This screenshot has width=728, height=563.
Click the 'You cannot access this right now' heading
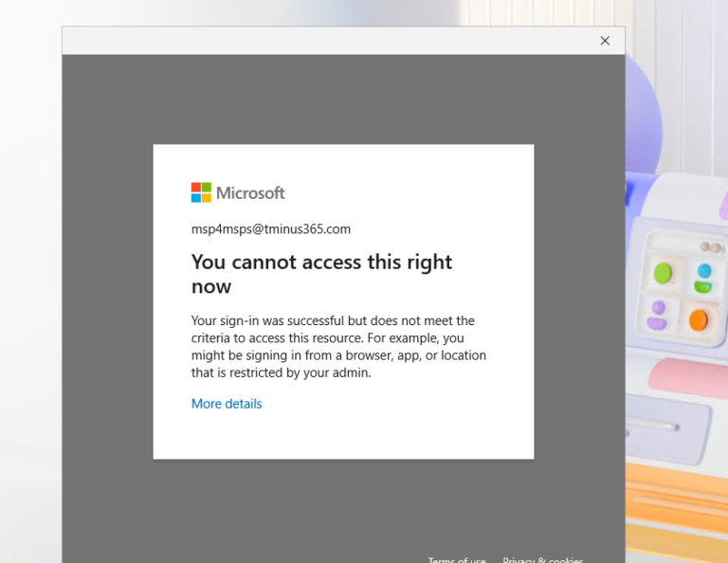point(321,274)
